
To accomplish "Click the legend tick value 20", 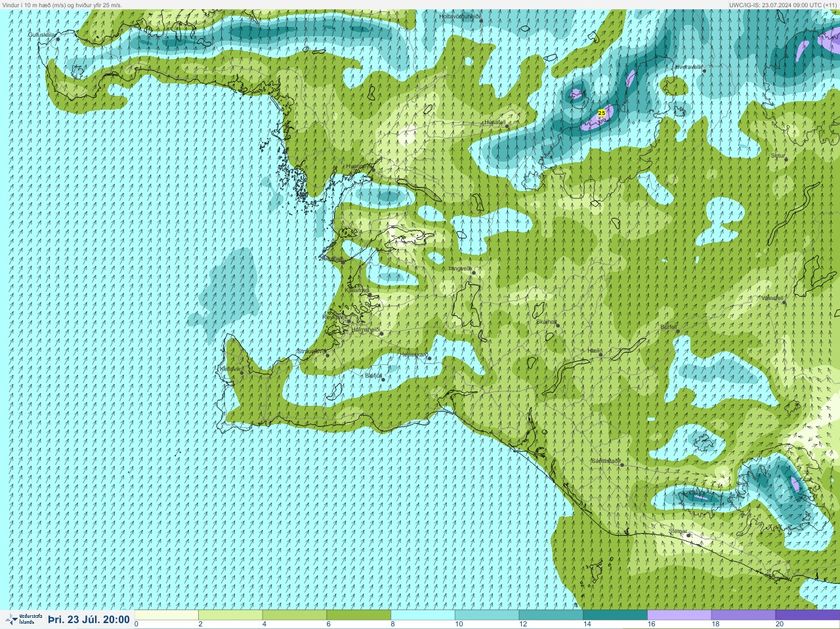I will click(780, 624).
